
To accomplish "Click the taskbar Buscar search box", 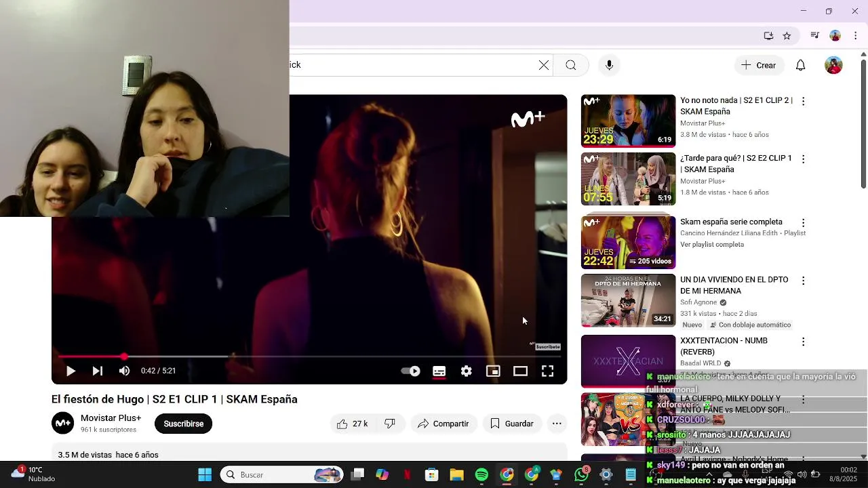I will point(281,474).
